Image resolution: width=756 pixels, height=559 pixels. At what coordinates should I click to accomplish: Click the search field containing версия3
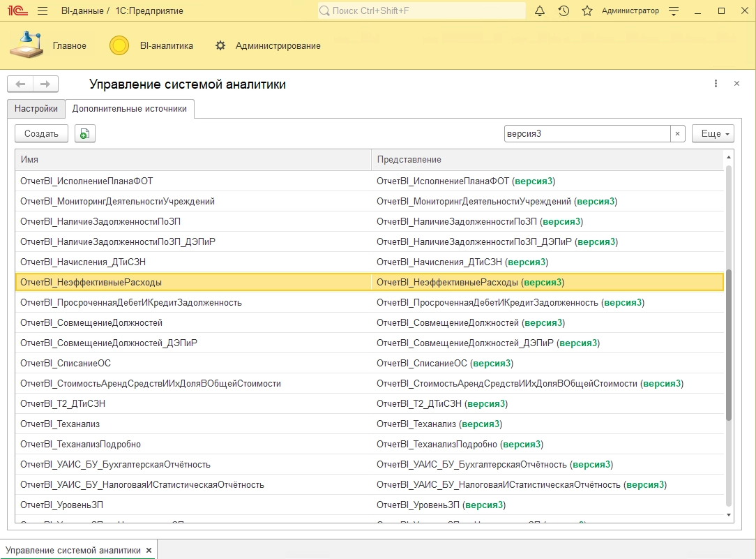[x=586, y=134]
